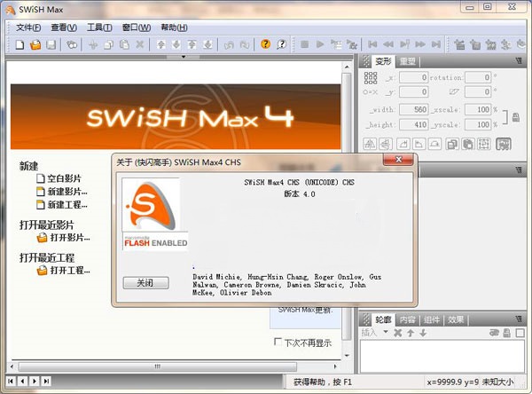
Task: Click the orange Help question mark icon
Action: (265, 44)
